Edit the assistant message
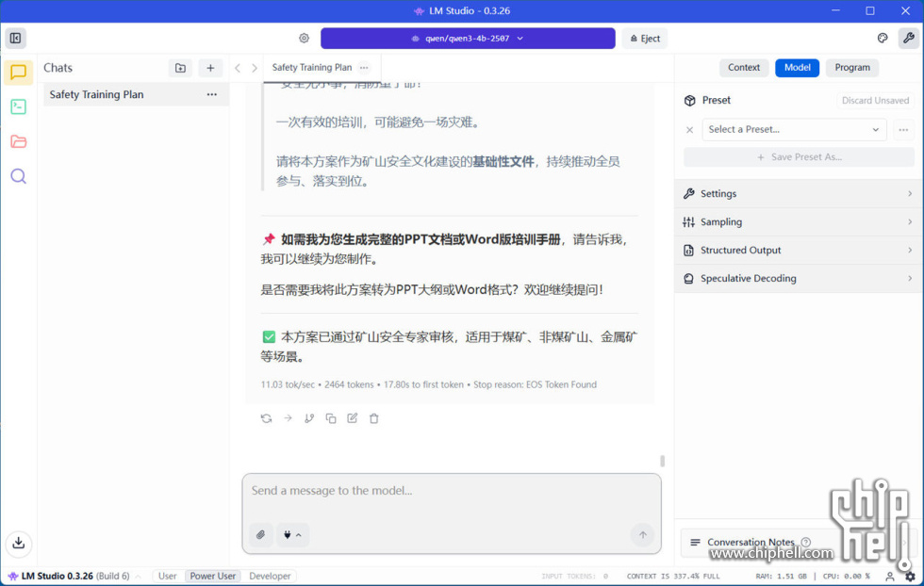924x586 pixels. click(x=353, y=418)
